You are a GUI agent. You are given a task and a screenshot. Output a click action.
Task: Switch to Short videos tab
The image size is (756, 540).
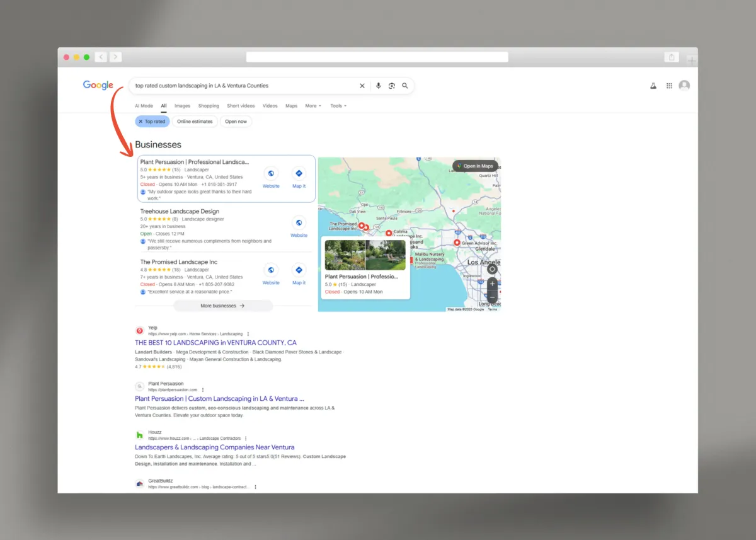(241, 106)
